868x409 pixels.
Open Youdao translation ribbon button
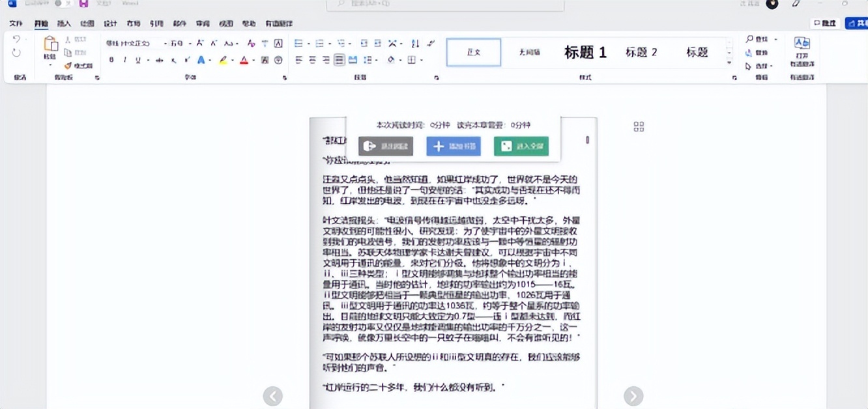802,51
